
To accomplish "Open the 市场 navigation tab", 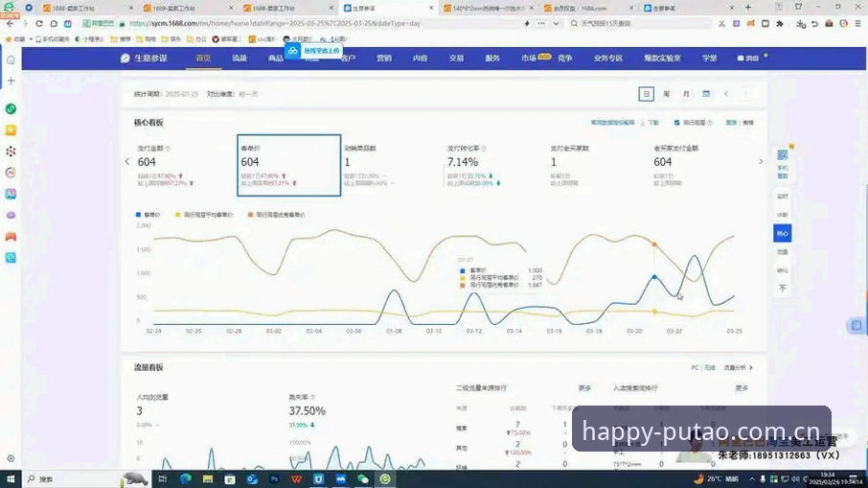I will (x=529, y=58).
